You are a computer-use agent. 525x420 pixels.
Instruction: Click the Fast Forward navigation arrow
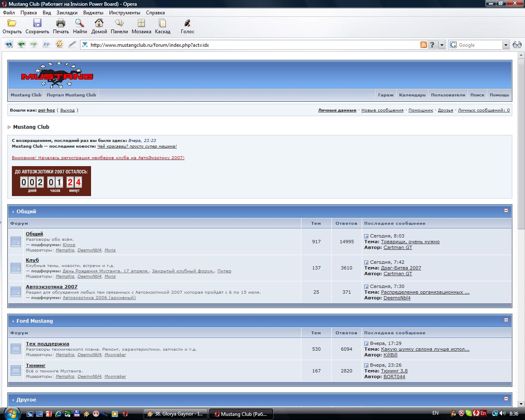pos(46,44)
